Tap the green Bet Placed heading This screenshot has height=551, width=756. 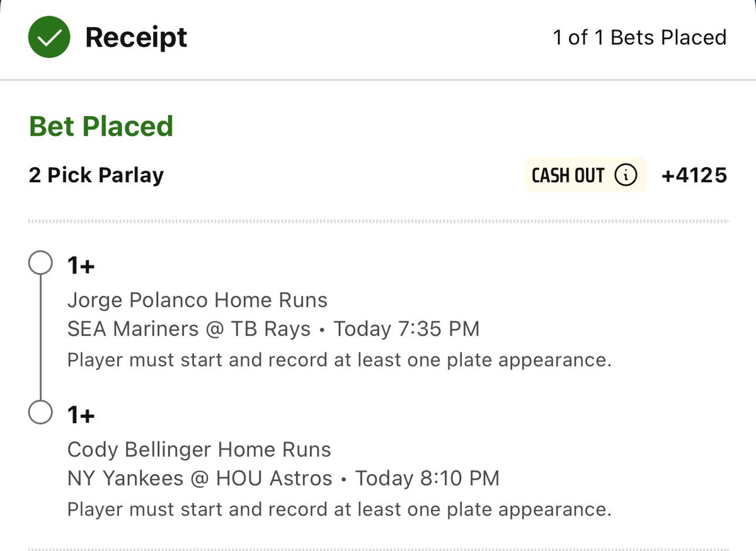click(101, 126)
